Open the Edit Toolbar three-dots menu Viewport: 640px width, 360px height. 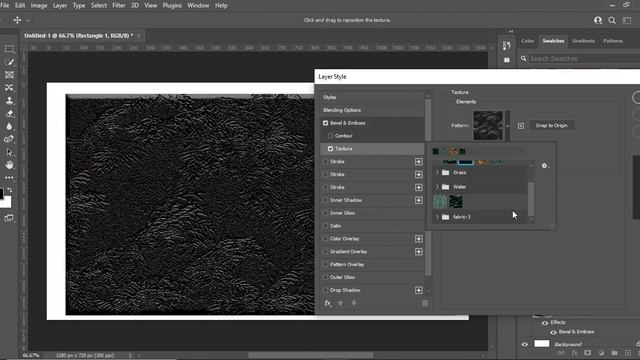pos(9,178)
